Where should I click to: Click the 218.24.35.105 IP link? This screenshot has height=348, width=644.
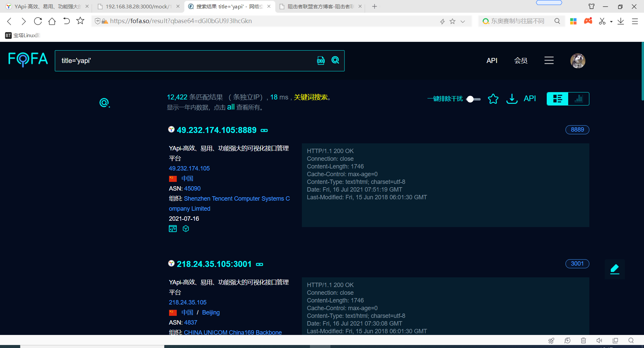tap(187, 302)
